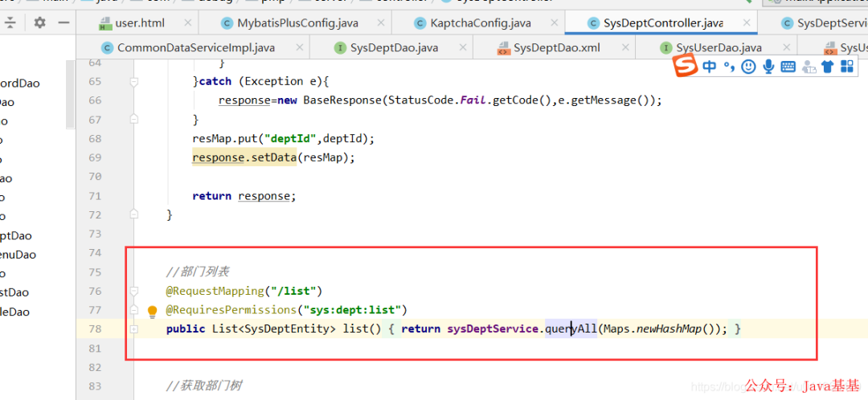Viewport: 868px width, 400px height.
Task: Click the microphone voice input icon
Action: point(768,67)
